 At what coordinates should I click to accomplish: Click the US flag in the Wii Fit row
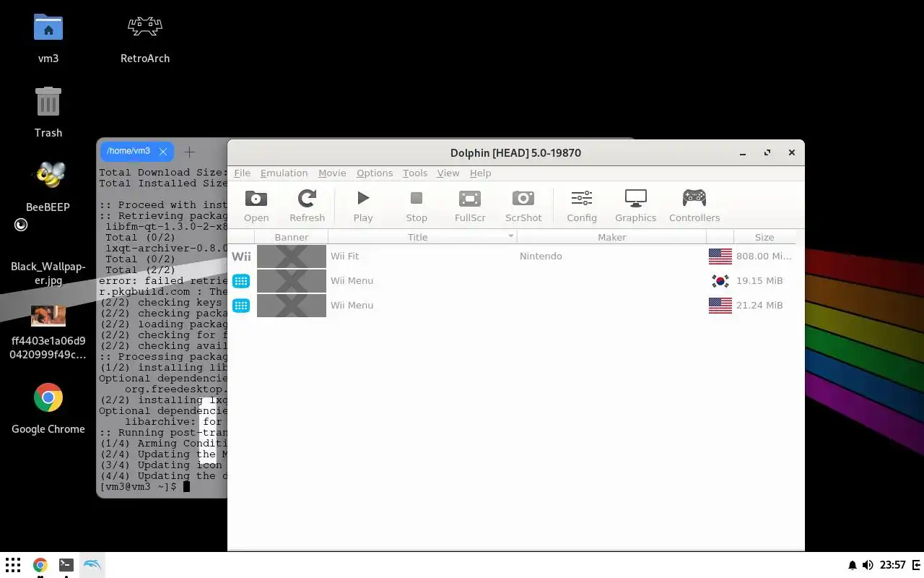click(x=720, y=256)
